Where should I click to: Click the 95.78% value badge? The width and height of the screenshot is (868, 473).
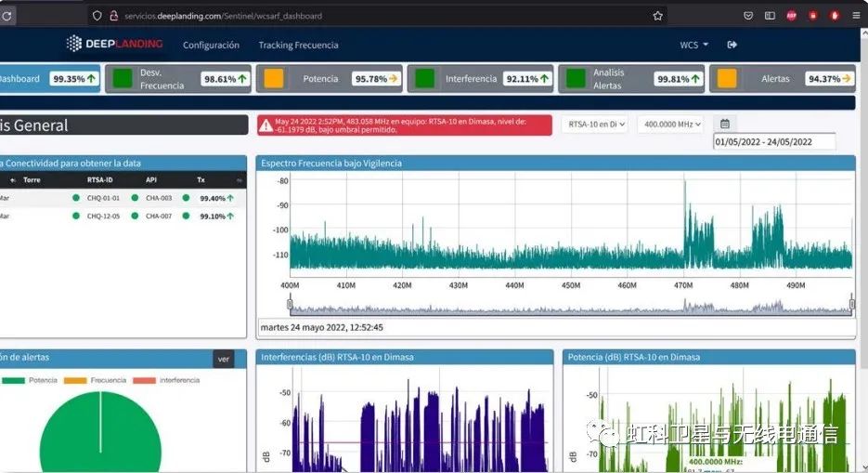click(376, 79)
